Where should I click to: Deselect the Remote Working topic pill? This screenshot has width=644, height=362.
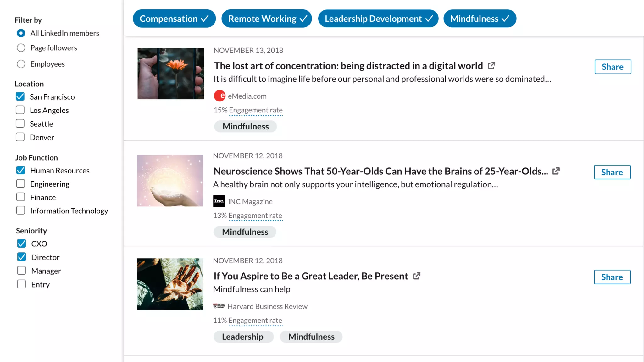tap(266, 19)
